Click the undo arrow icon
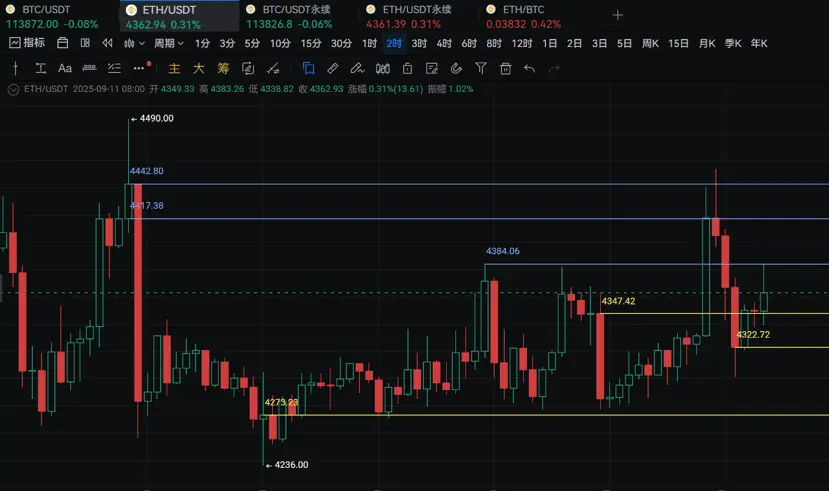 point(529,68)
